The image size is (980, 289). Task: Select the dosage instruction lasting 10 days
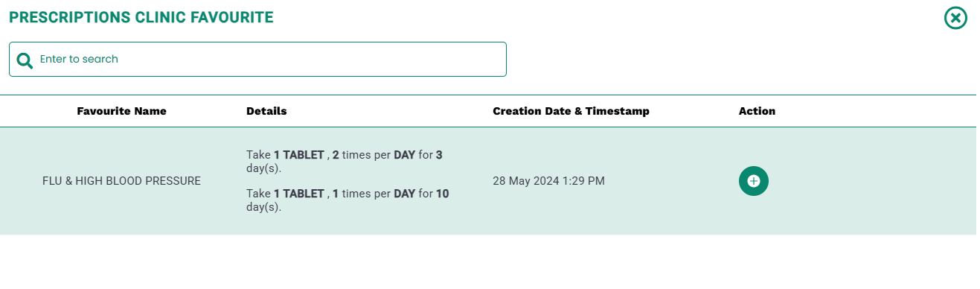pos(348,200)
